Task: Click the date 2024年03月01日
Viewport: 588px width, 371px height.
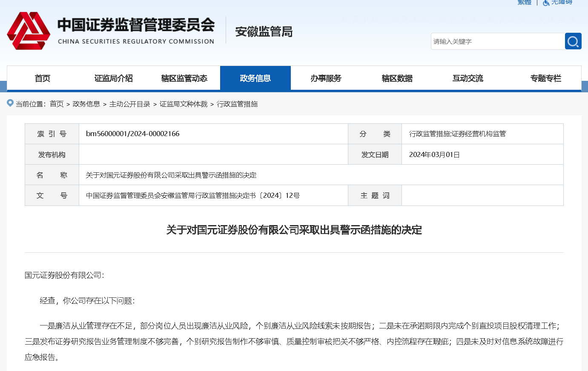Action: [x=434, y=155]
